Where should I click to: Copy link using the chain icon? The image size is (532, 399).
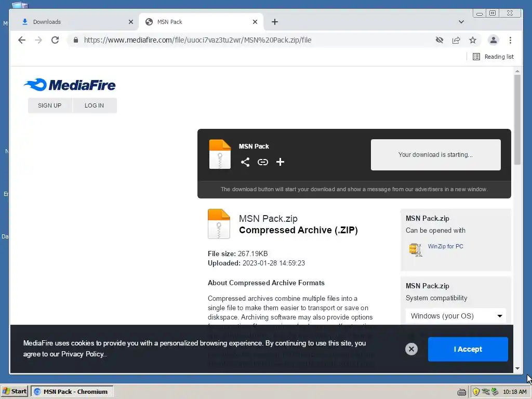[x=262, y=162]
